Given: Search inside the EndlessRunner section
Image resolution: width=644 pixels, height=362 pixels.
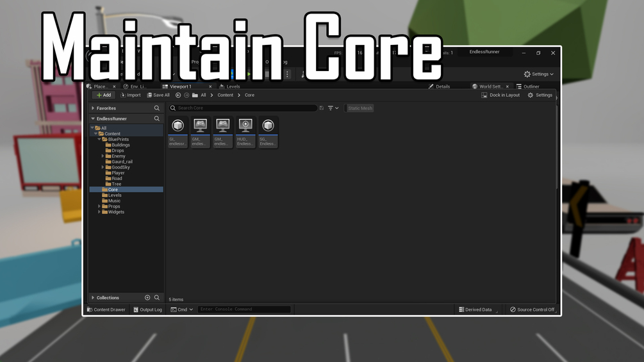Looking at the screenshot, I should point(157,119).
